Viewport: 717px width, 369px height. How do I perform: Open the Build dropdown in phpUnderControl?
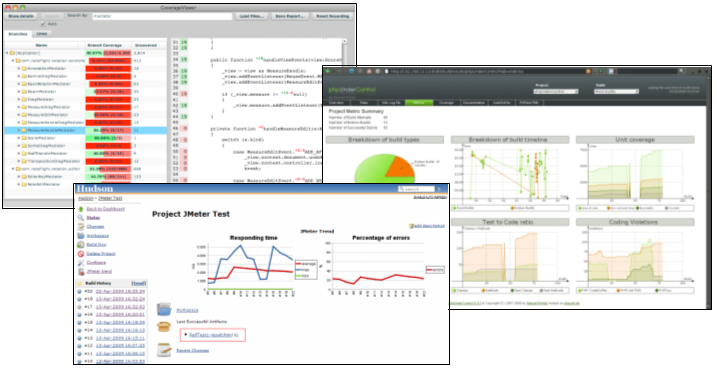click(x=616, y=91)
